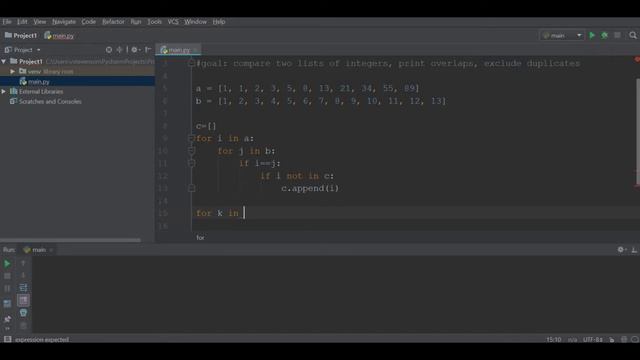This screenshot has width=640, height=360.
Task: Toggle the pin tab icon in Run panel
Action: click(7, 318)
